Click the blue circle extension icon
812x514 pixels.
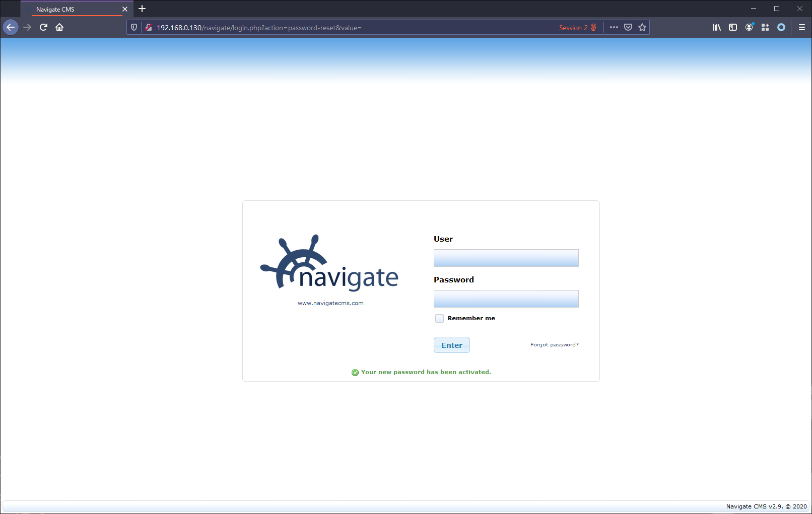[x=781, y=28]
